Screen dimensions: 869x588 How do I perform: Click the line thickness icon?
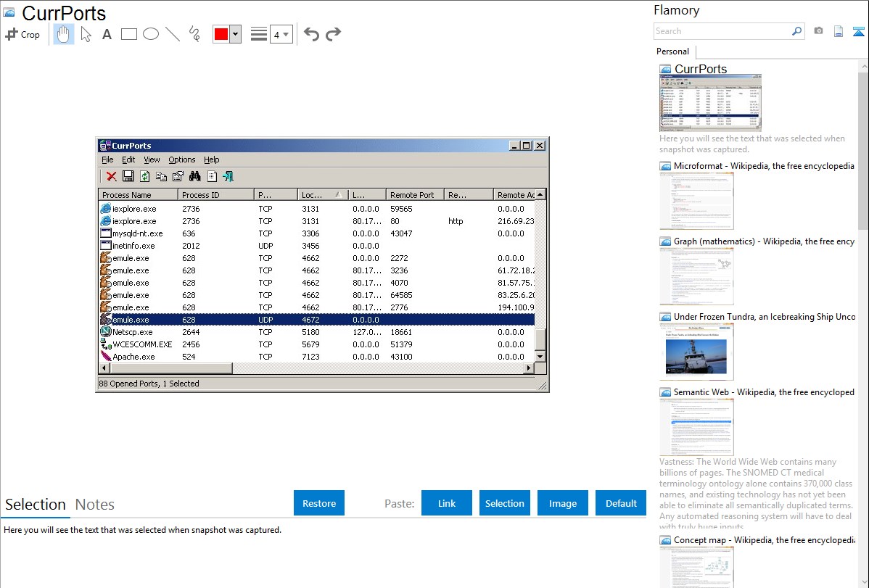[x=258, y=34]
